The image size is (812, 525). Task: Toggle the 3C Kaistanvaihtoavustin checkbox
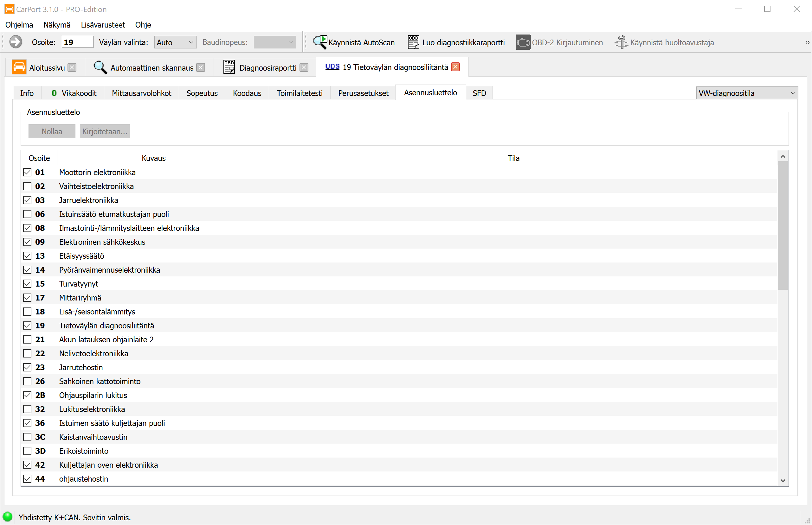pyautogui.click(x=27, y=437)
